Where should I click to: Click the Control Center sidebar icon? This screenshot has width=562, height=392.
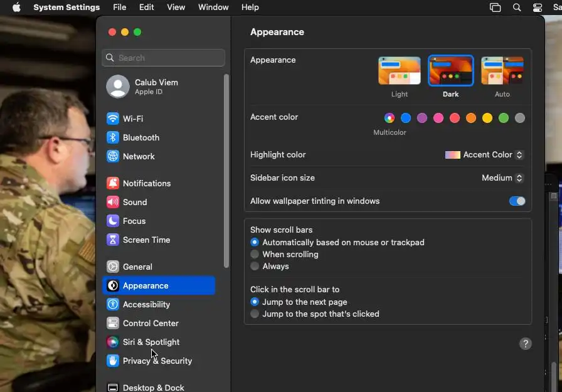tap(112, 323)
